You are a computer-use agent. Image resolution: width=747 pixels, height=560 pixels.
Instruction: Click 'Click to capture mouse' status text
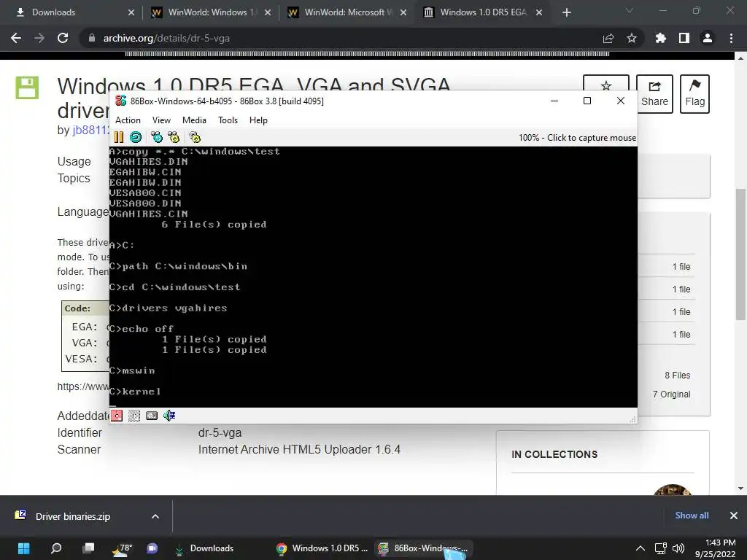click(591, 138)
